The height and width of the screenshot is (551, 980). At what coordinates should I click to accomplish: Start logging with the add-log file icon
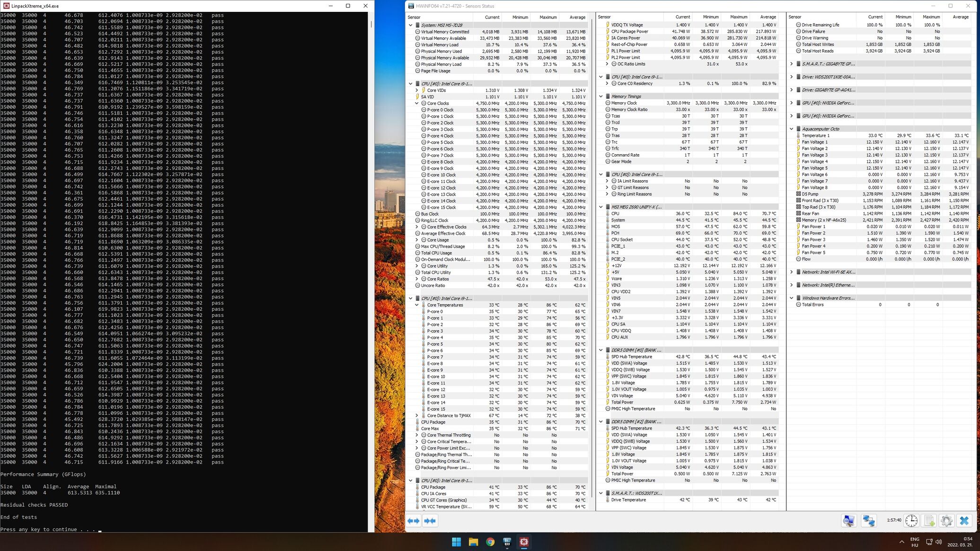pos(929,521)
